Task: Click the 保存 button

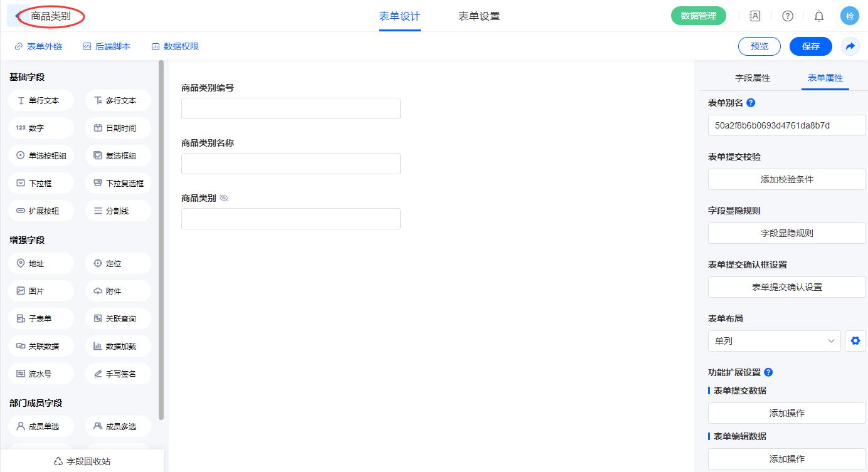Action: coord(810,46)
